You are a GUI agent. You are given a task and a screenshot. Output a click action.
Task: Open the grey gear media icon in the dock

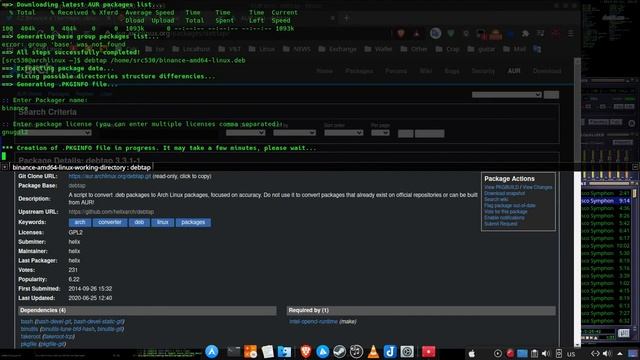click(407, 351)
